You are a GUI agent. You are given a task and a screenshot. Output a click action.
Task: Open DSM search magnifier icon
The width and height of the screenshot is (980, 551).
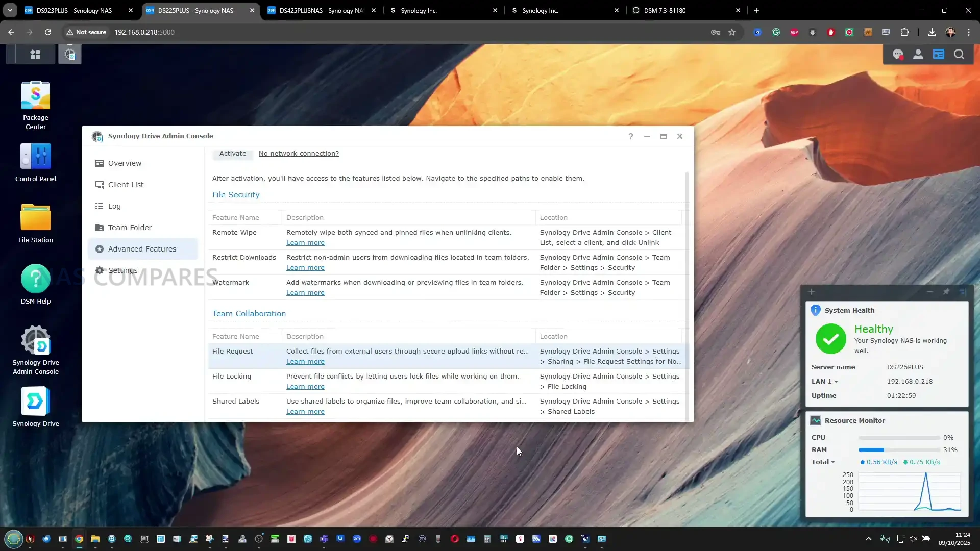pos(959,55)
